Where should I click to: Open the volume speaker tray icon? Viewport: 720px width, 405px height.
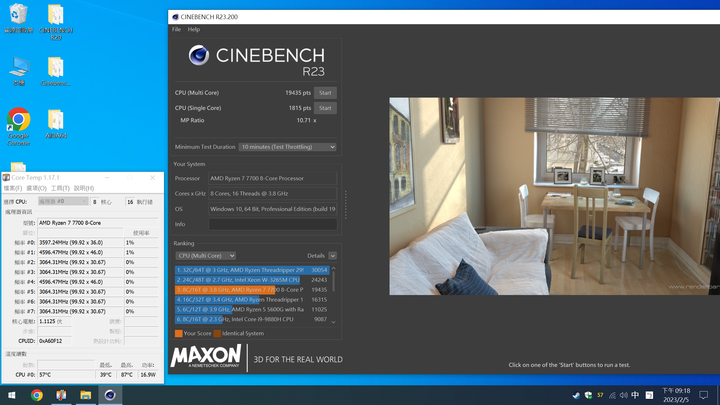pyautogui.click(x=624, y=395)
